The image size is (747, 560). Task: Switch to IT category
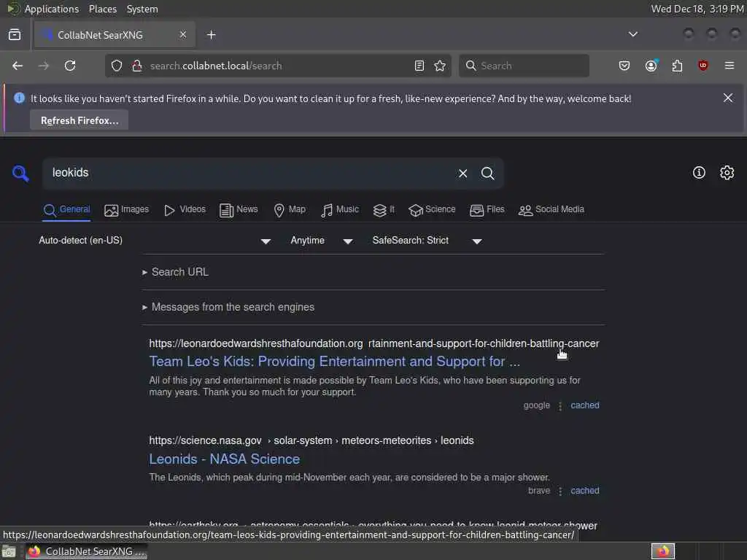(384, 210)
